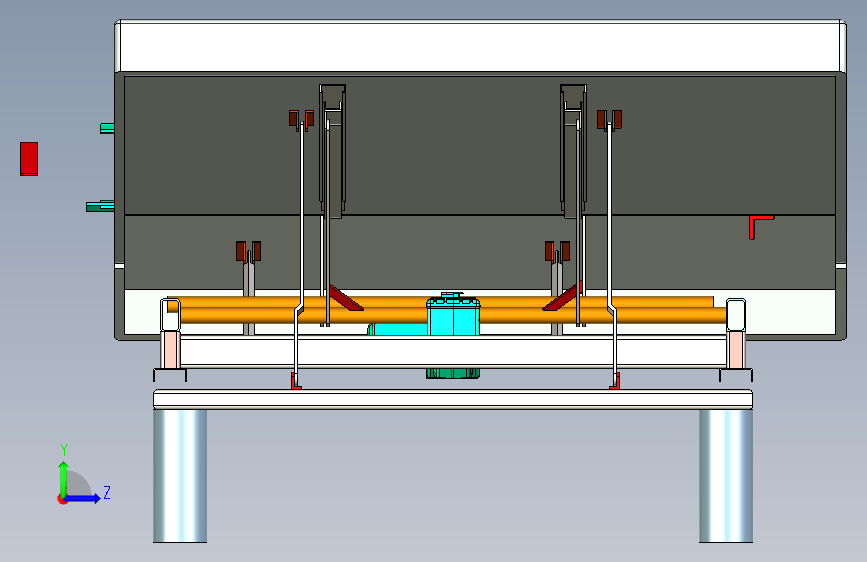Screen dimensions: 867x562
Task: Select the left red diagonal deflector plate
Action: [x=346, y=298]
